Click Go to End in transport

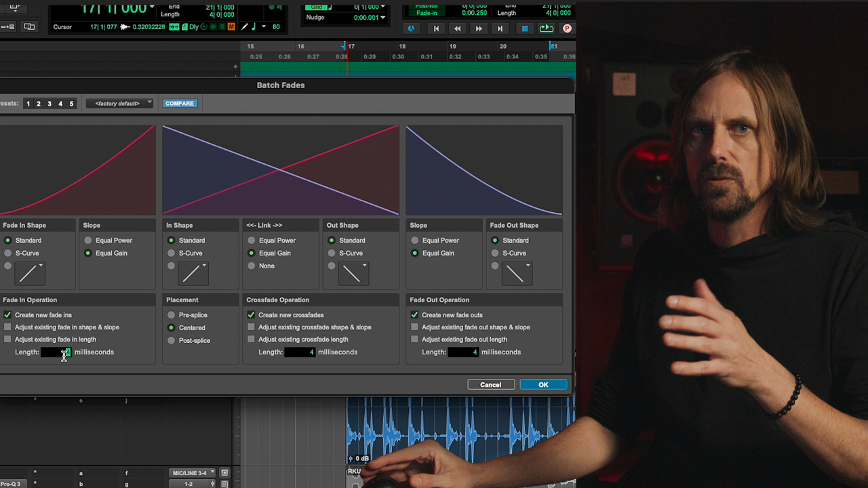click(500, 28)
